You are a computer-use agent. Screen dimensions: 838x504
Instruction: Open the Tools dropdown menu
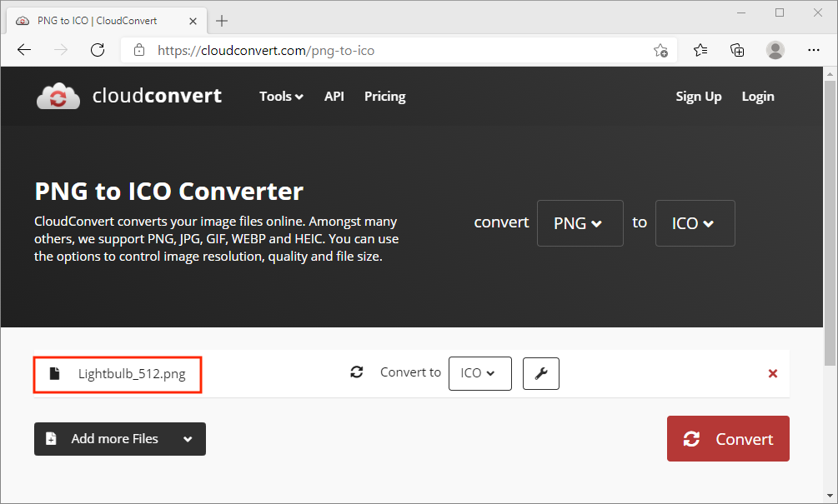[281, 97]
